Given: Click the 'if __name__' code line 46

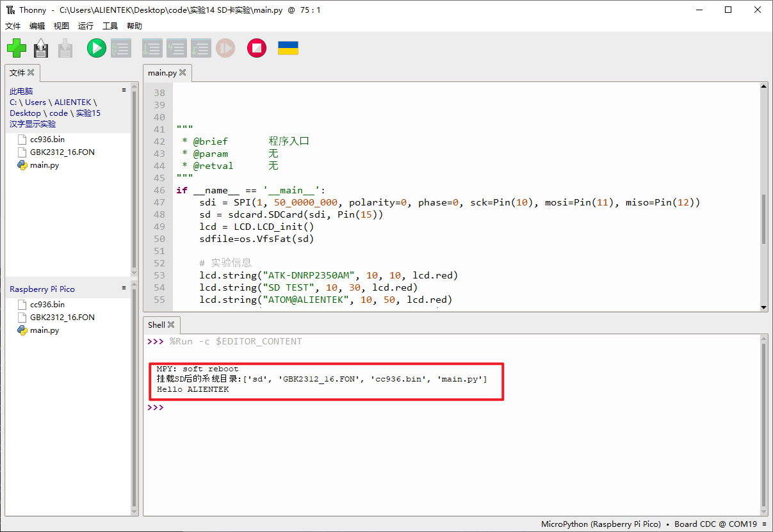Looking at the screenshot, I should (251, 190).
